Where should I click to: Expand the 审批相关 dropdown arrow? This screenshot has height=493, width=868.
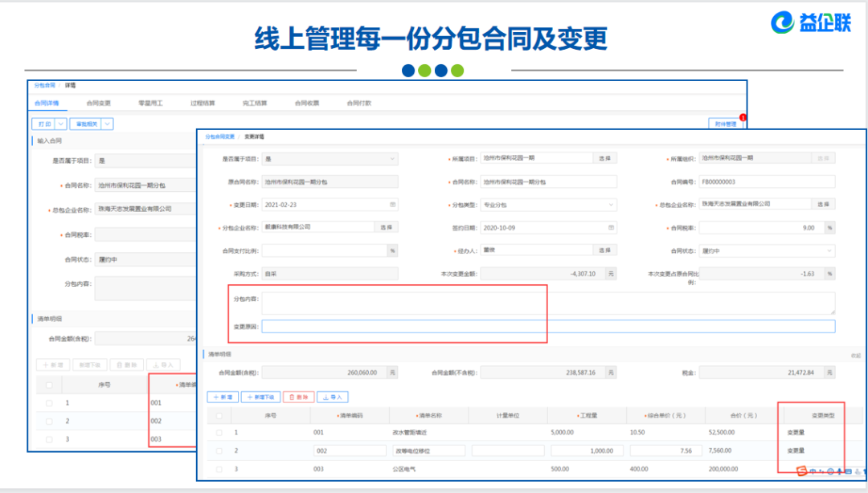[108, 124]
